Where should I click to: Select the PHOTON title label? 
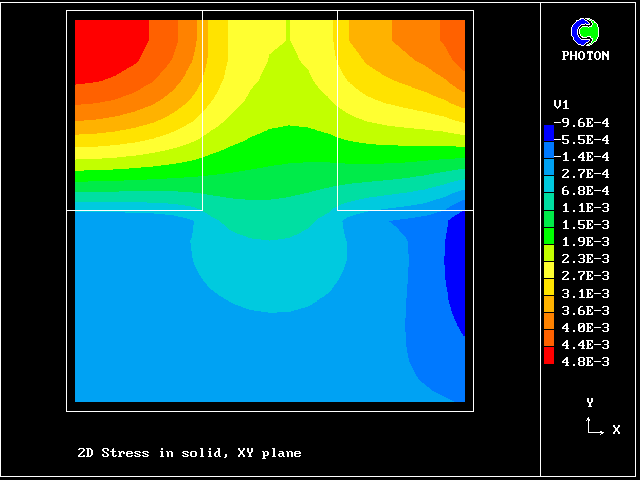point(585,56)
